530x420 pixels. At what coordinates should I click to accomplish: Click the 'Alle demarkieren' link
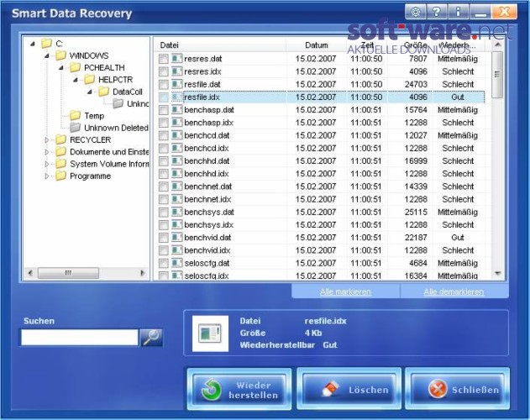[x=454, y=291]
